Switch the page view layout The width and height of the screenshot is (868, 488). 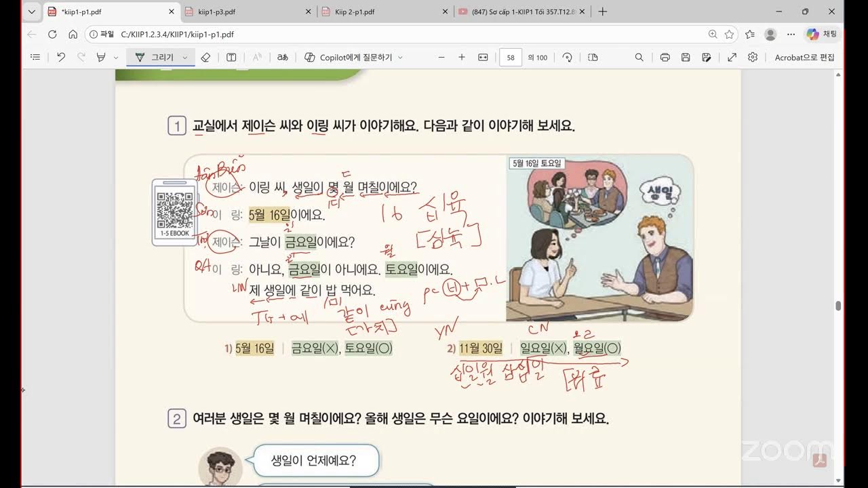(593, 58)
